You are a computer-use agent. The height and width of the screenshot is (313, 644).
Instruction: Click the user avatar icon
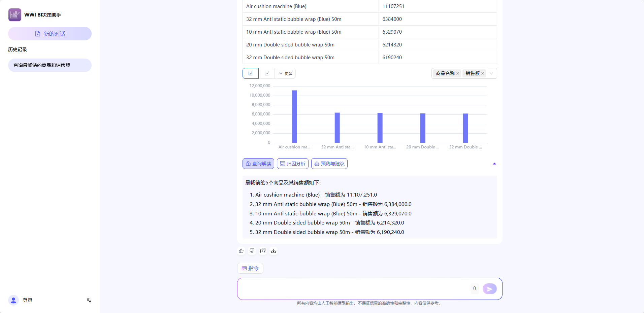[13, 300]
